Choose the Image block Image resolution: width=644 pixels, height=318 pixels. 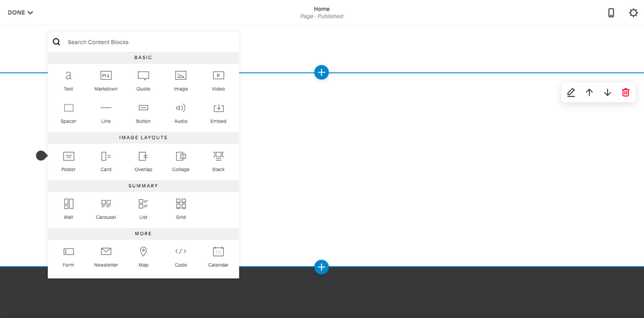click(180, 80)
